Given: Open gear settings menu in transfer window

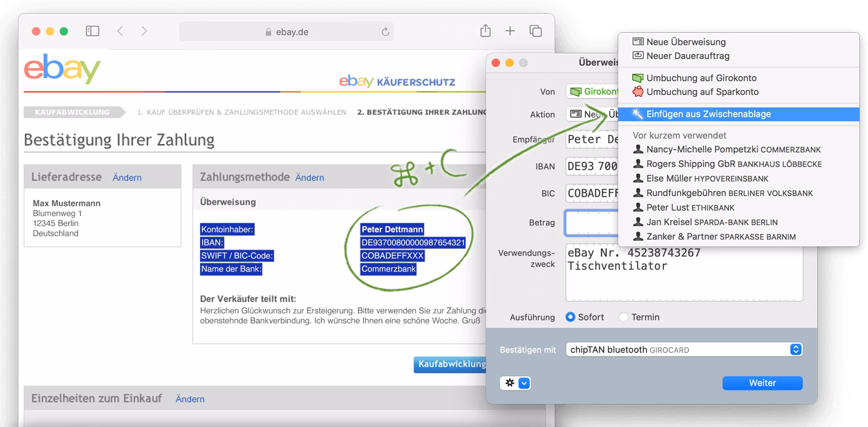Looking at the screenshot, I should (x=515, y=383).
